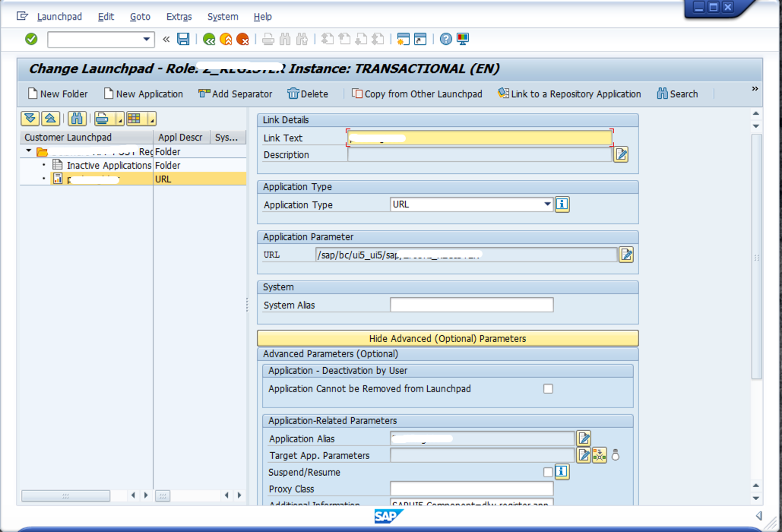Click the Search button in application toolbar

(677, 93)
